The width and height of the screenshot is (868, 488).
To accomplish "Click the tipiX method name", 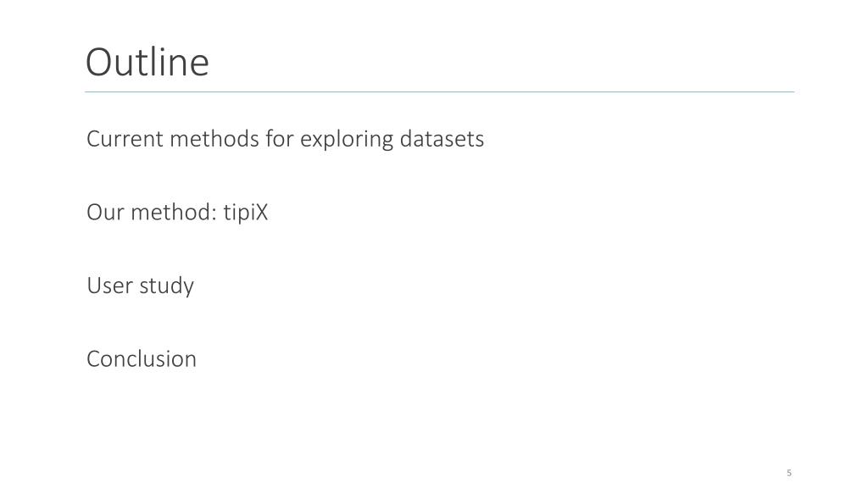I will point(245,213).
